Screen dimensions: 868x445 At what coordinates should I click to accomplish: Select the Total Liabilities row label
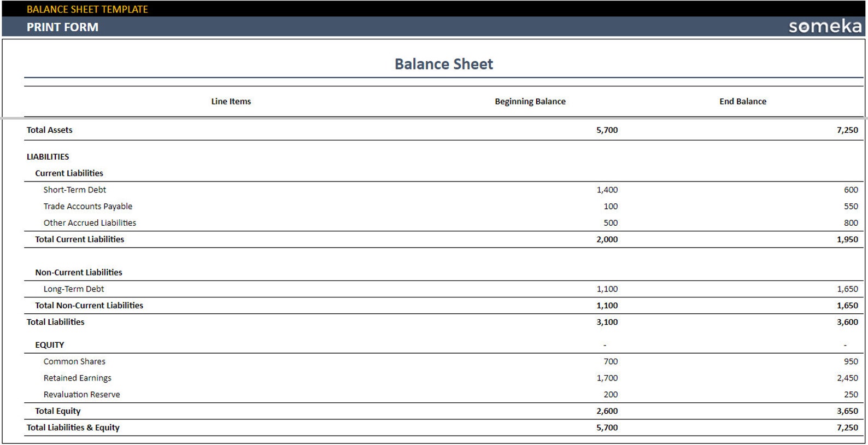[55, 322]
